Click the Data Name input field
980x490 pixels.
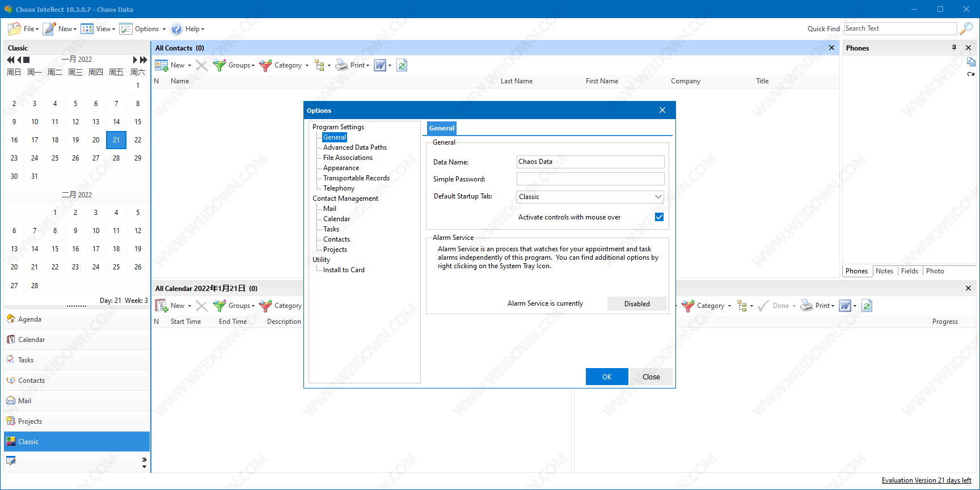[590, 162]
